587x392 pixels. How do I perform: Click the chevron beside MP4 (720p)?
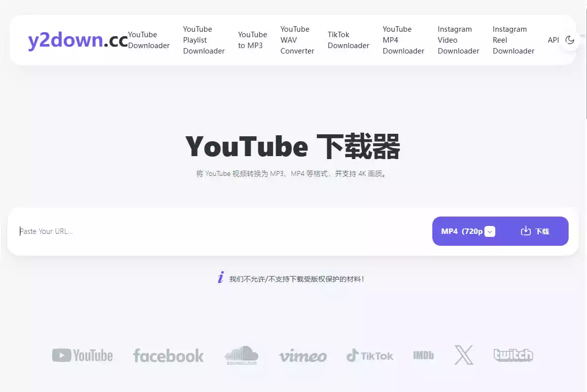[490, 231]
